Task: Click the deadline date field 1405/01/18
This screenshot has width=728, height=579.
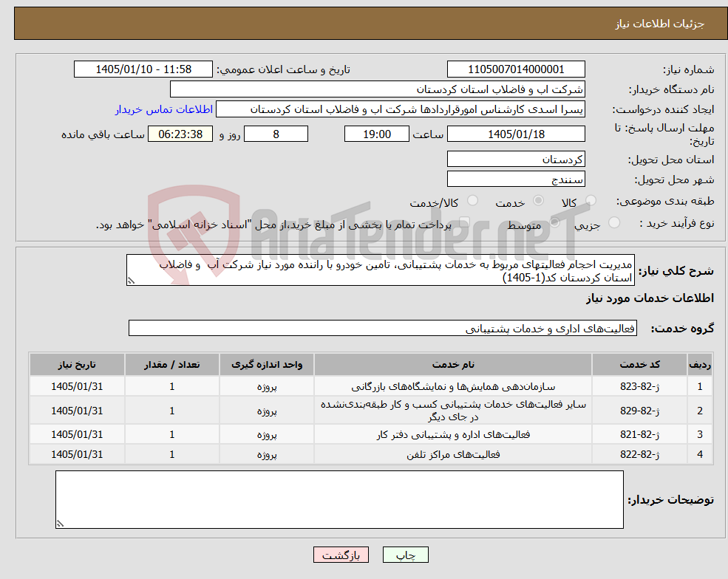Action: point(516,134)
